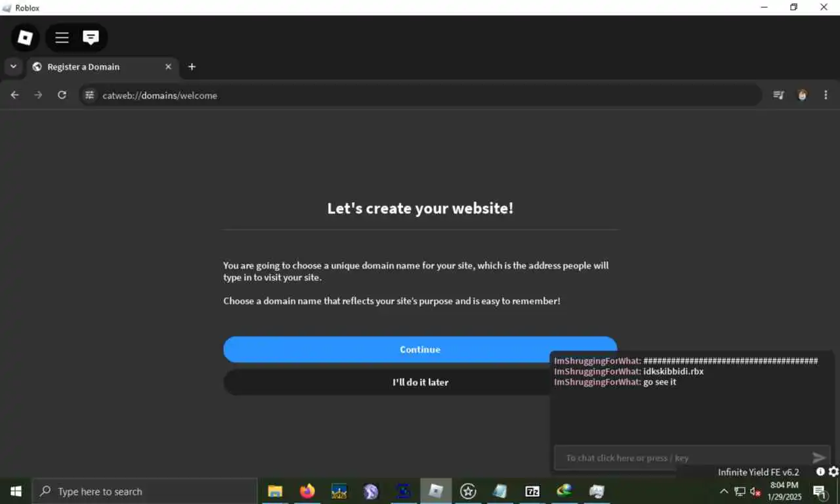Expand the tab list chevron
This screenshot has width=840, height=504.
(x=13, y=66)
